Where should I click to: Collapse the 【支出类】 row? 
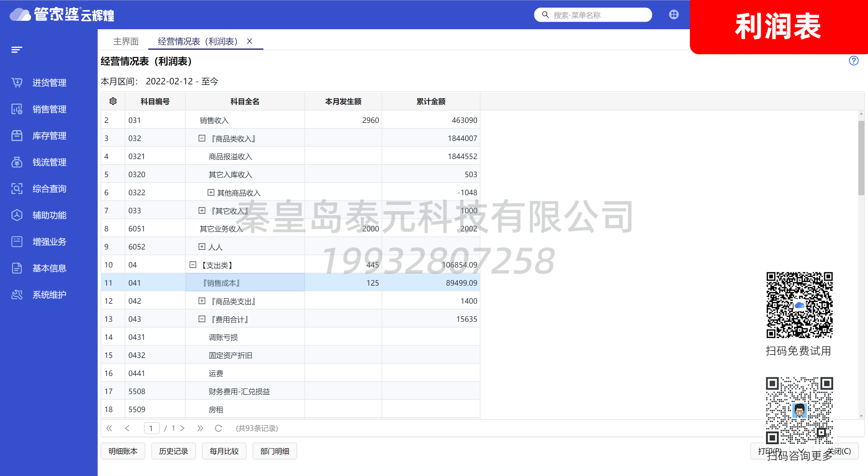pos(193,265)
